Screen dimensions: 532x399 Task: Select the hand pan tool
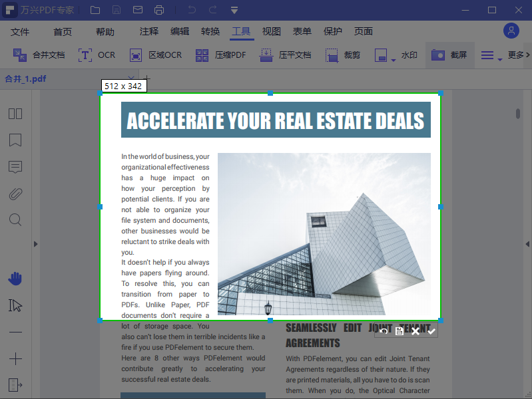[15, 279]
